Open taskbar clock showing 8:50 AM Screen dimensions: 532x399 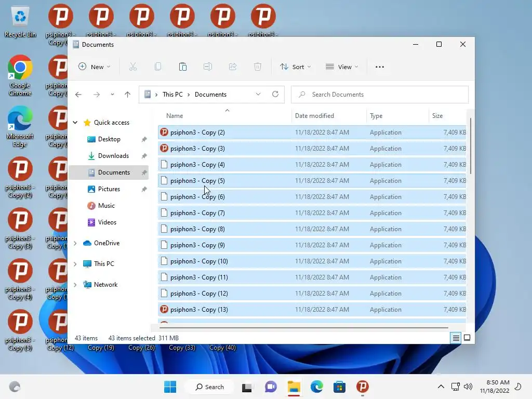495,387
